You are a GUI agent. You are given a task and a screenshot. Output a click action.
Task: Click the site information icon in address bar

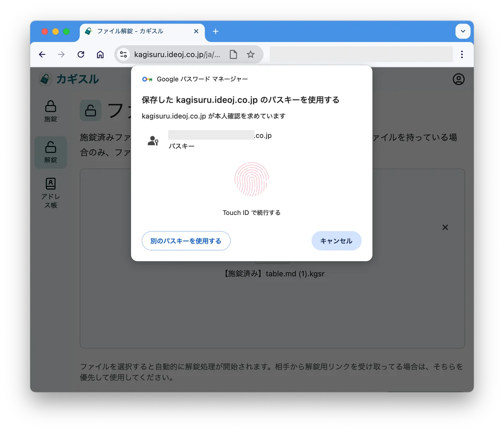123,55
